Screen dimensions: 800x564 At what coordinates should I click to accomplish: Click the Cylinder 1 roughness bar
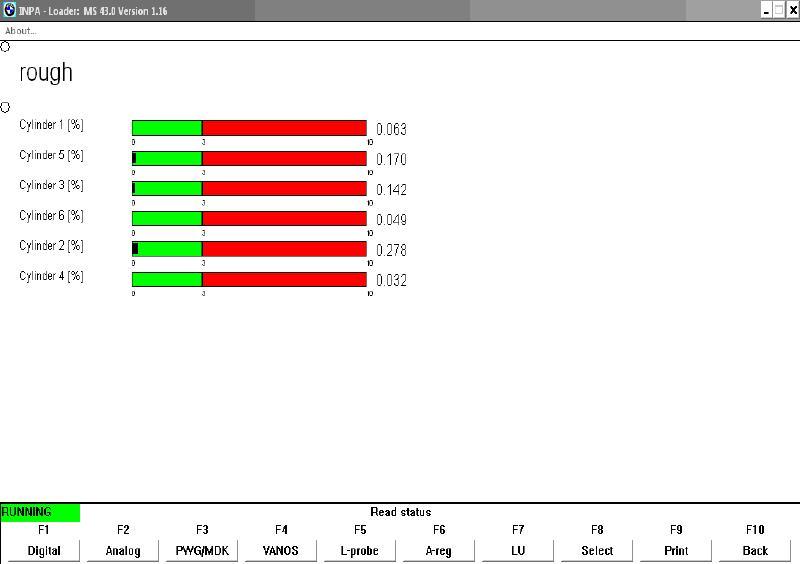tap(249, 128)
